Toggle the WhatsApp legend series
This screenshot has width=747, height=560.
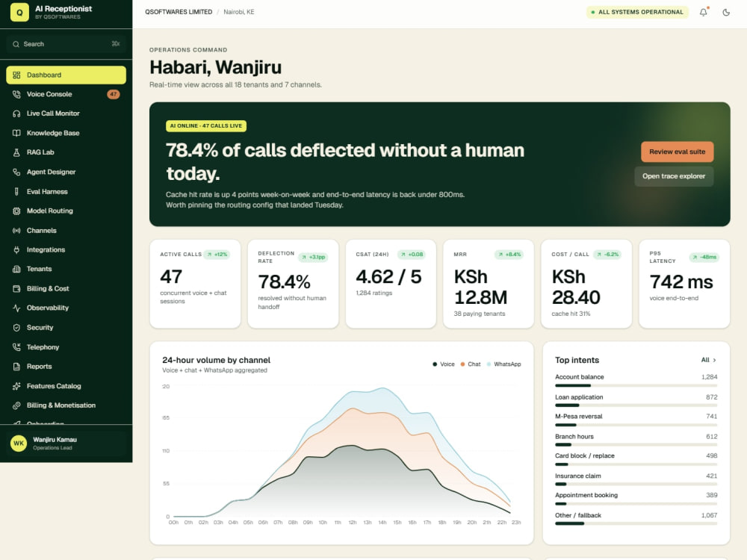[x=504, y=364]
